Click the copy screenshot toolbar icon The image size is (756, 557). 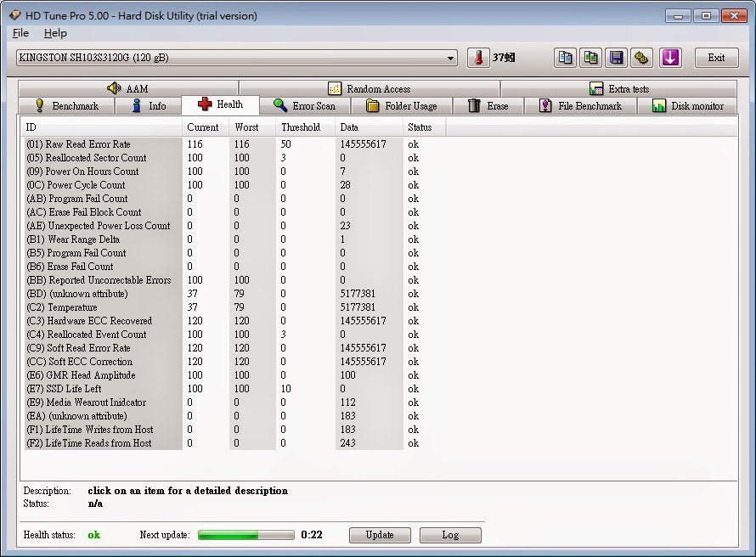590,58
